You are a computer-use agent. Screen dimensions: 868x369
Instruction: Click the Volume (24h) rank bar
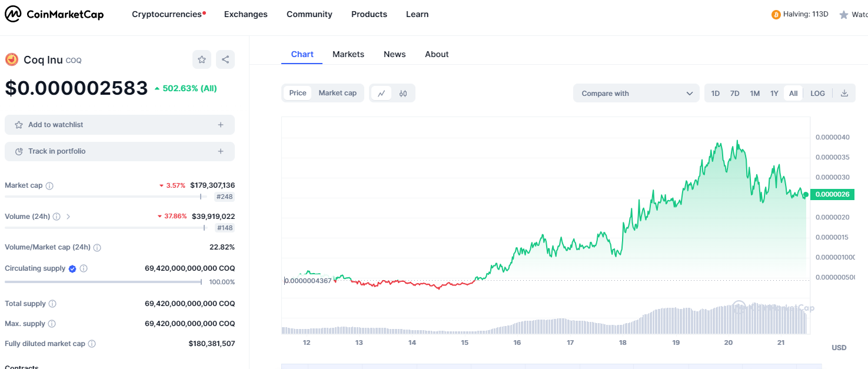coord(106,227)
